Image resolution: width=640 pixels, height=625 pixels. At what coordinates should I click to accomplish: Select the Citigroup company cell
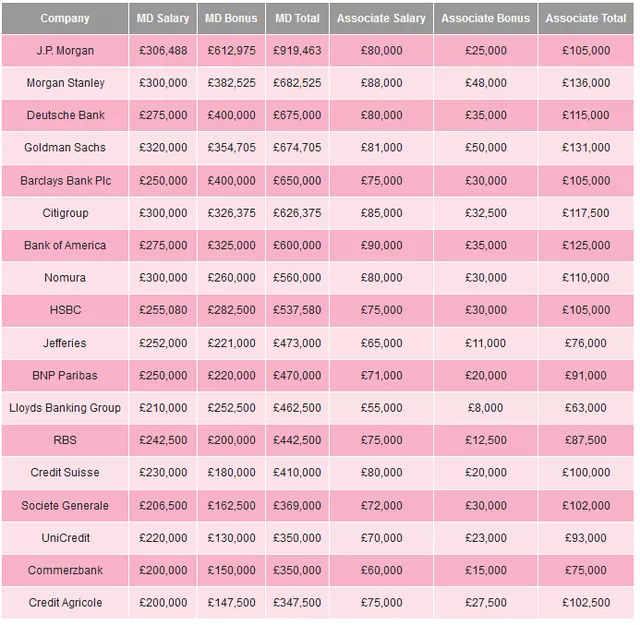[x=65, y=213]
